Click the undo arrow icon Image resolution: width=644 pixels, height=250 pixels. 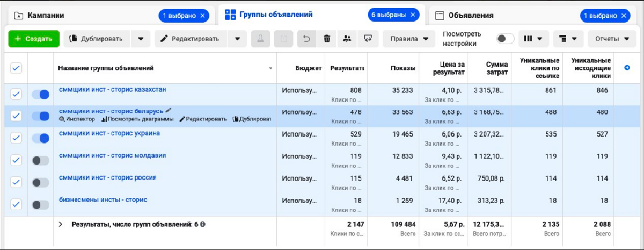tap(306, 39)
